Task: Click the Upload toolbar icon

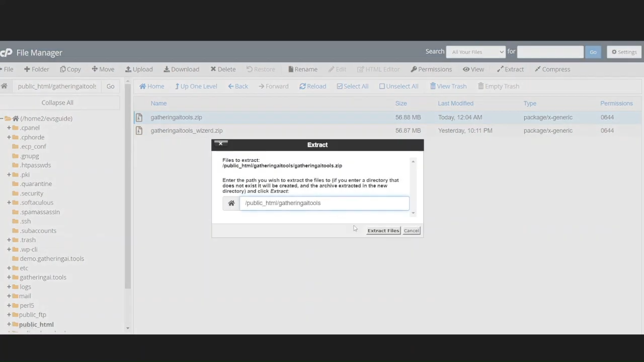Action: tap(128, 69)
